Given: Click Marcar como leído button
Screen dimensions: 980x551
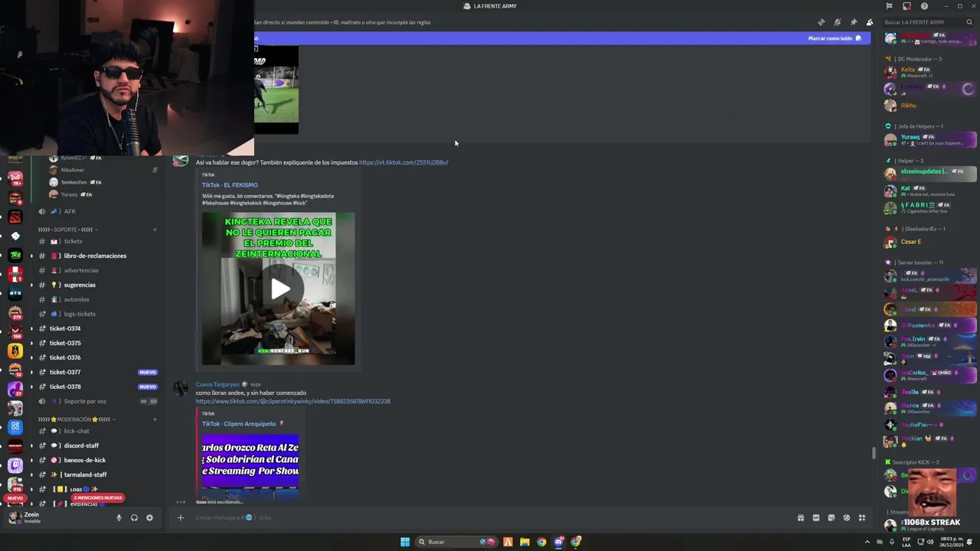Looking at the screenshot, I should coord(835,38).
